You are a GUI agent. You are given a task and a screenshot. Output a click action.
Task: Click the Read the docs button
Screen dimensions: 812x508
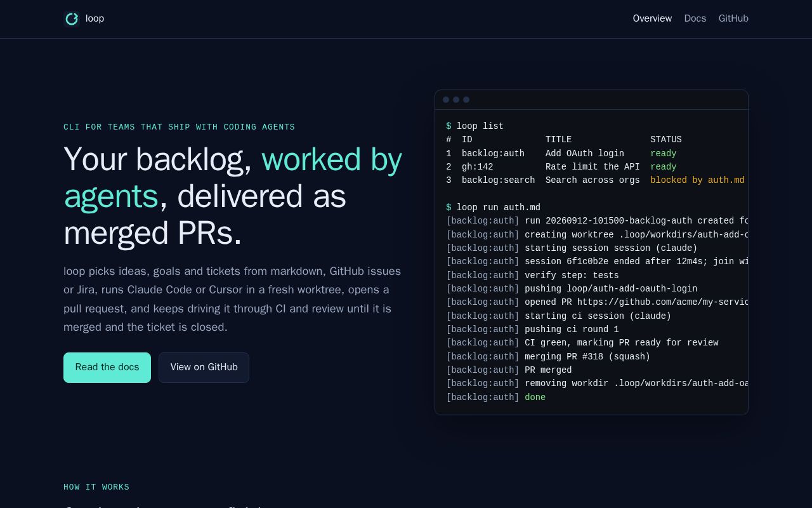(107, 368)
